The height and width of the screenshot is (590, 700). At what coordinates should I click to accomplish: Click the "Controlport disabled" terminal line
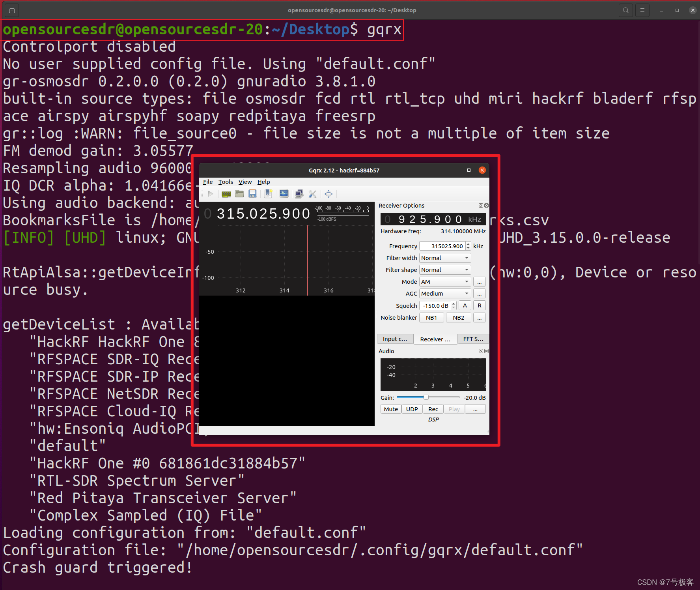coord(89,47)
